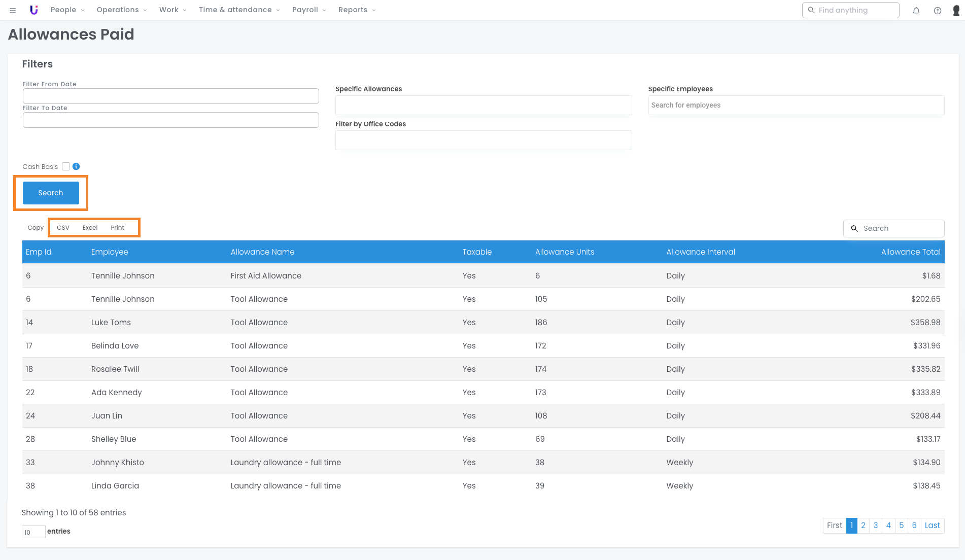The width and height of the screenshot is (965, 560).
Task: Open the notifications bell
Action: pos(916,11)
